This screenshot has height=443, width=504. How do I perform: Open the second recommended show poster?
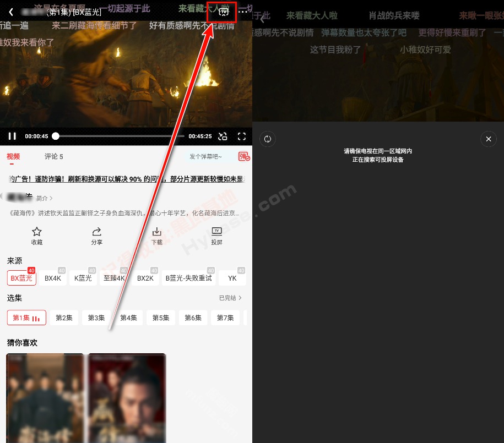pos(127,398)
